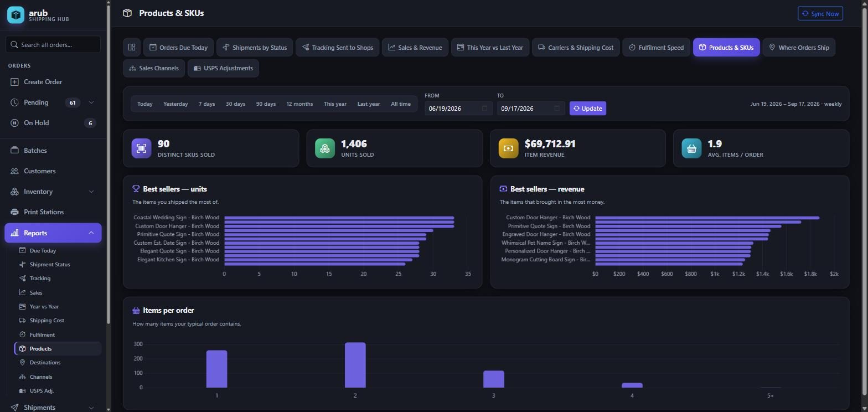Switch to Shipments by Status tab

pos(255,48)
